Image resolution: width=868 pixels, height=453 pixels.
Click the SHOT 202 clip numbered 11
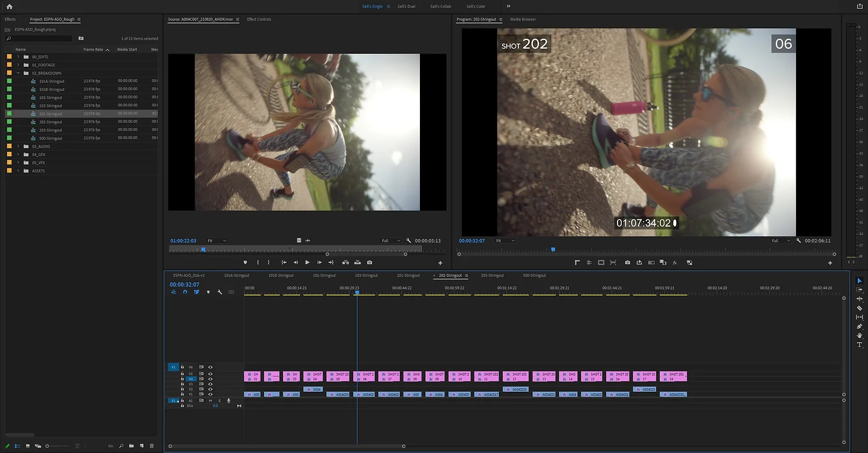486,377
